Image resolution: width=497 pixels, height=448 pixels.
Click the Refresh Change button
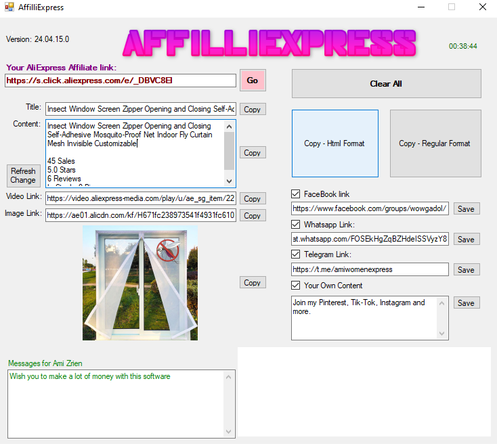pyautogui.click(x=24, y=175)
